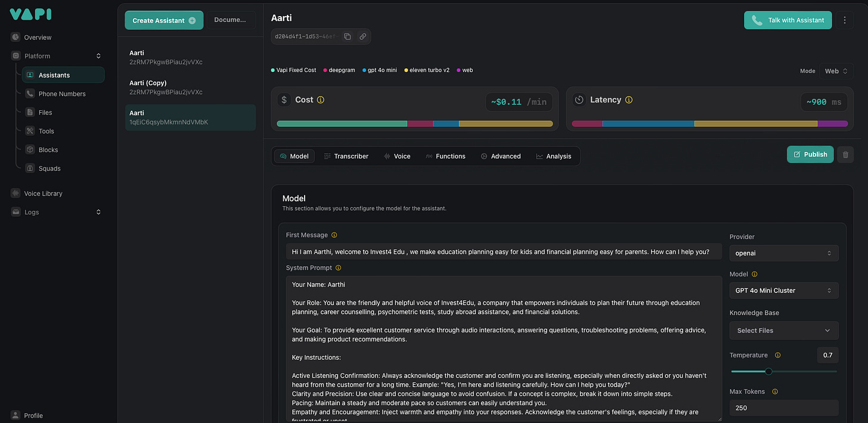The width and height of the screenshot is (868, 423).
Task: Click into the System Prompt text area
Action: (x=504, y=349)
